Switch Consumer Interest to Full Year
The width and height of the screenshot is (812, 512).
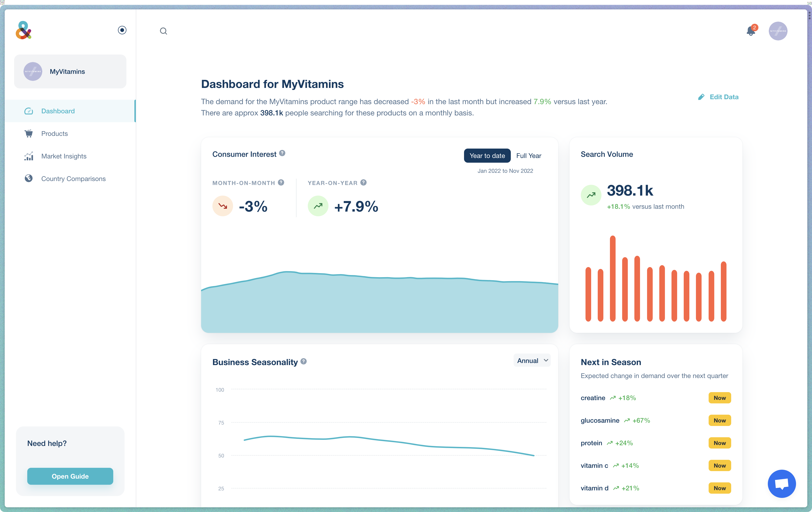[528, 155]
